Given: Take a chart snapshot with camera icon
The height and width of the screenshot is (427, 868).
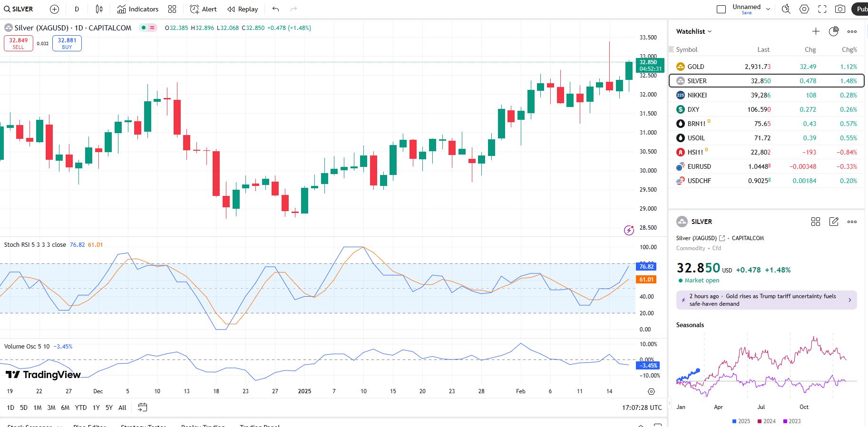Looking at the screenshot, I should 840,9.
